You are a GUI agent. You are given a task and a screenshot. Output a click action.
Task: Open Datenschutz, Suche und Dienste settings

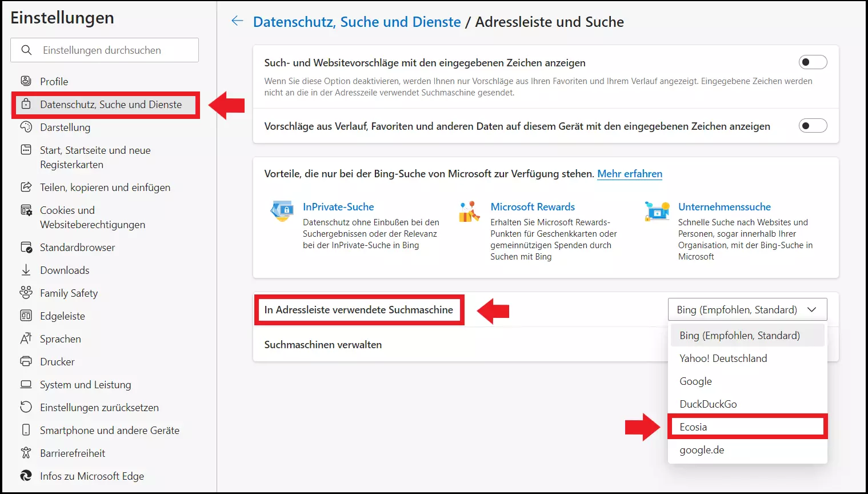(x=110, y=105)
